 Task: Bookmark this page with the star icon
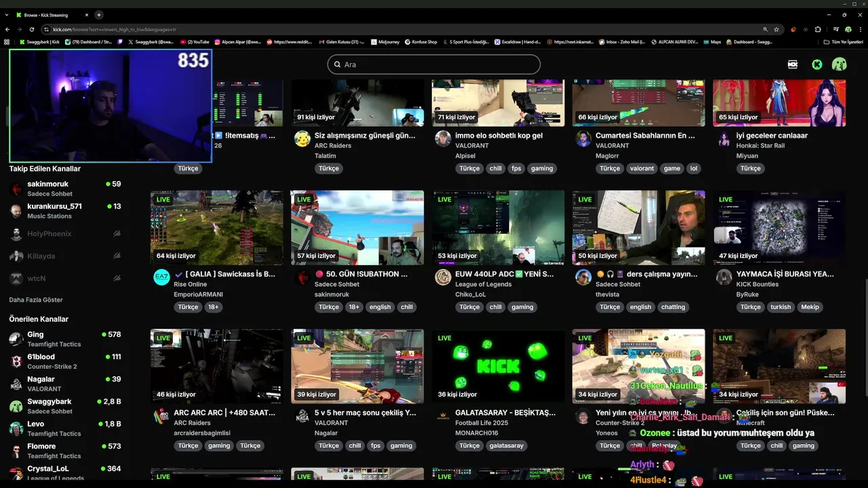tap(776, 29)
